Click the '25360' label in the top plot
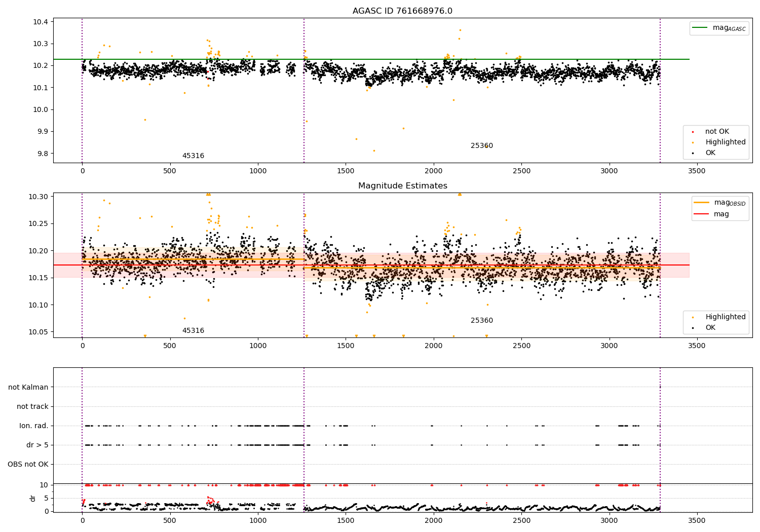The width and height of the screenshot is (760, 532). tap(481, 146)
